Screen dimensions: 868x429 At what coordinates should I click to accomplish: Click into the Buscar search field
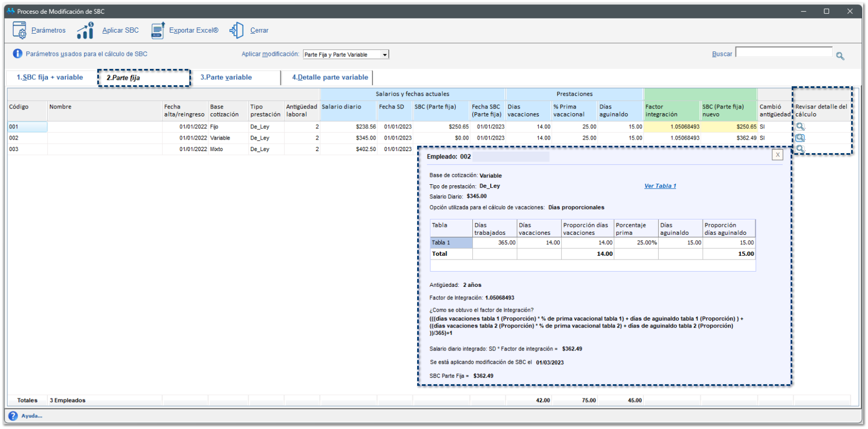(783, 52)
